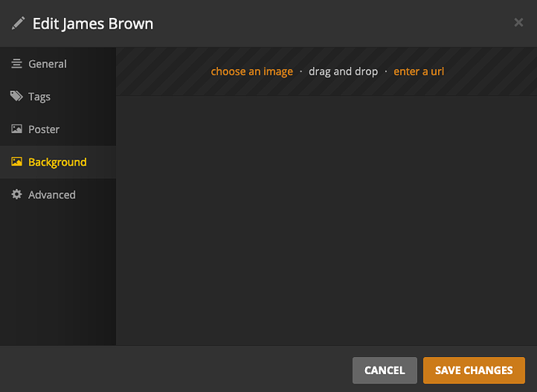Viewport: 537px width, 392px height.
Task: Click the striped upload drop zone area
Action: point(326,72)
